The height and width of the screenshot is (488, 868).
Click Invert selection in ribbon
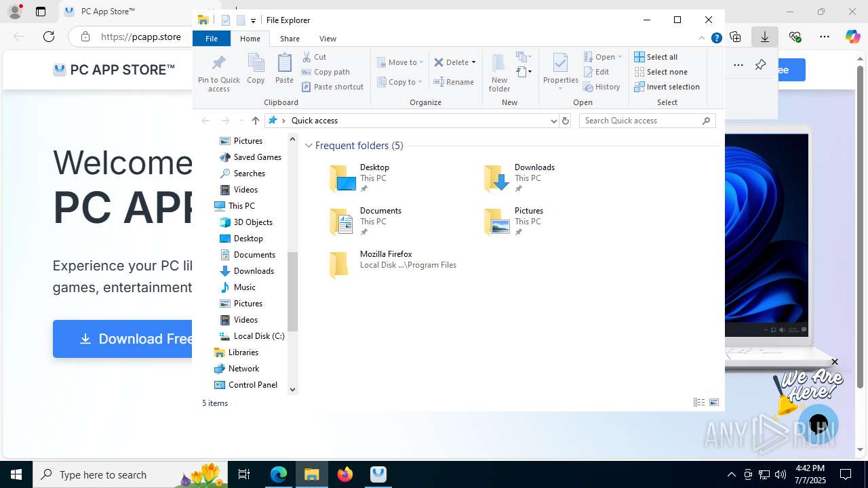coord(667,87)
